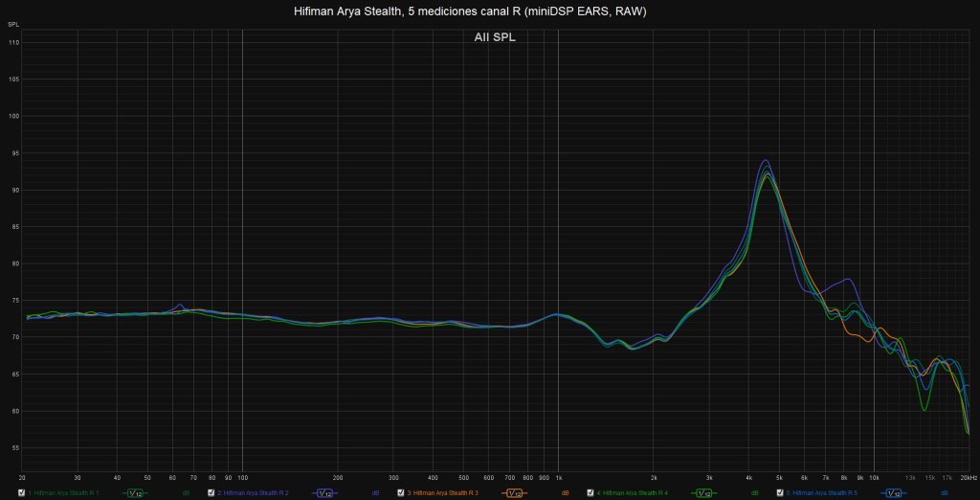Screen dimensions: 980x500
Task: Click the orange Hifiman Arya Stealth R 3 label
Action: pos(443,492)
